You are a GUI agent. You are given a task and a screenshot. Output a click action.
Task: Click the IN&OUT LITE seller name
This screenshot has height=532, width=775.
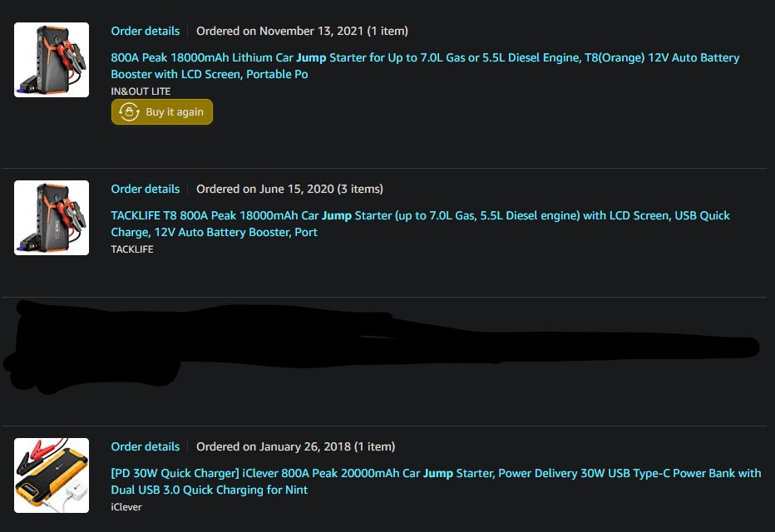click(141, 91)
